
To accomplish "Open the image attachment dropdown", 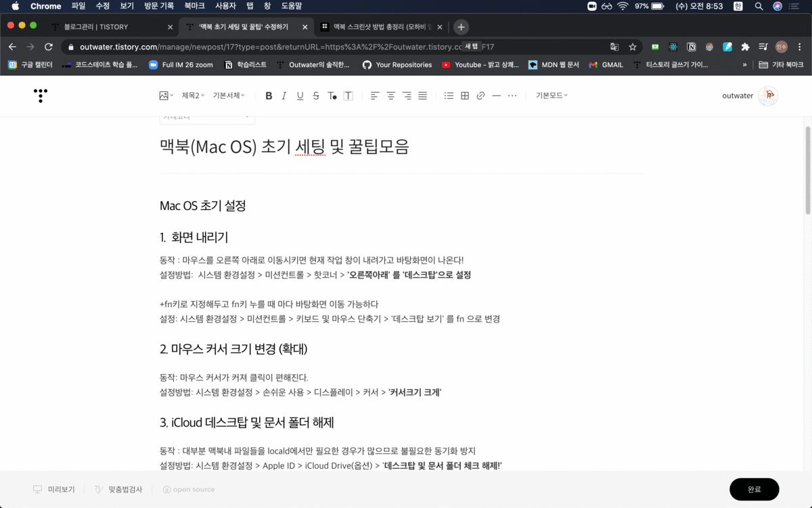I will point(166,96).
